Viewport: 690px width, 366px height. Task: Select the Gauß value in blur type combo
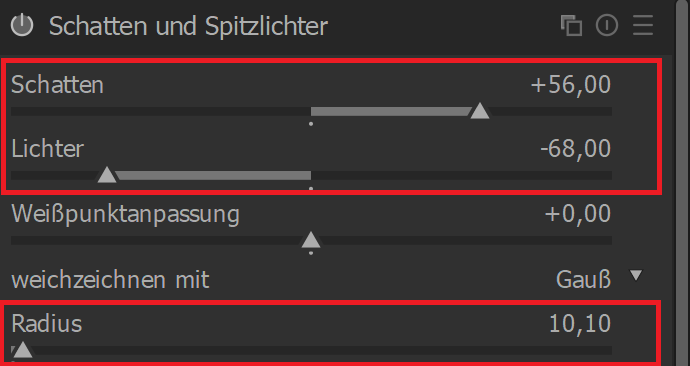(584, 279)
